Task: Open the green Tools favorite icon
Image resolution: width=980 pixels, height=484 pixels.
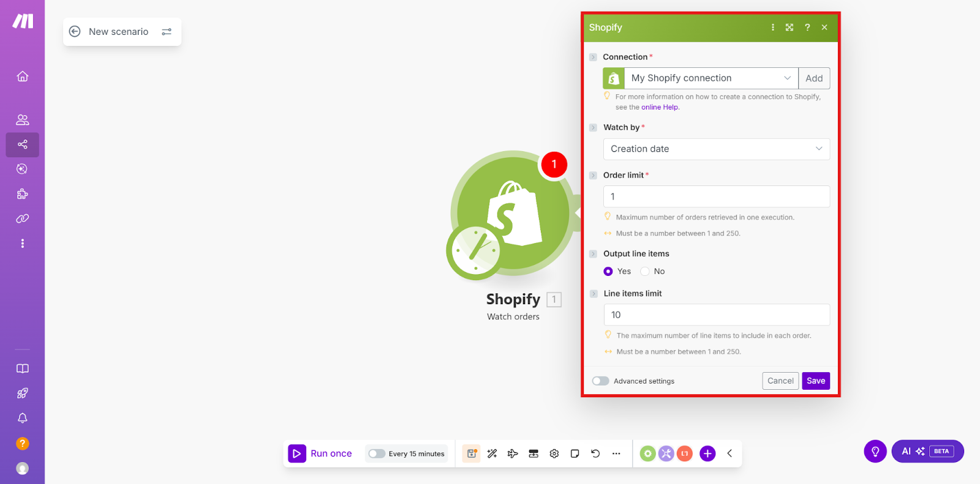Action: (x=647, y=453)
